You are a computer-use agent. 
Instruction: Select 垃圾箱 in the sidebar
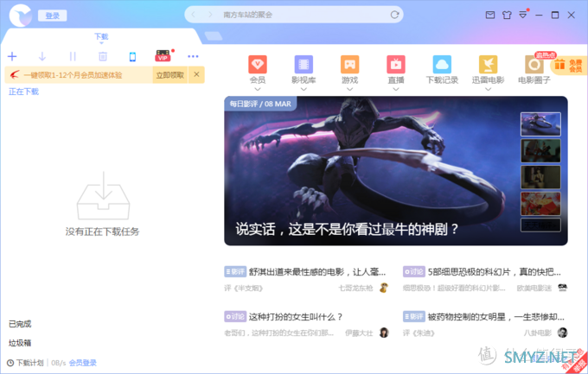pos(20,343)
